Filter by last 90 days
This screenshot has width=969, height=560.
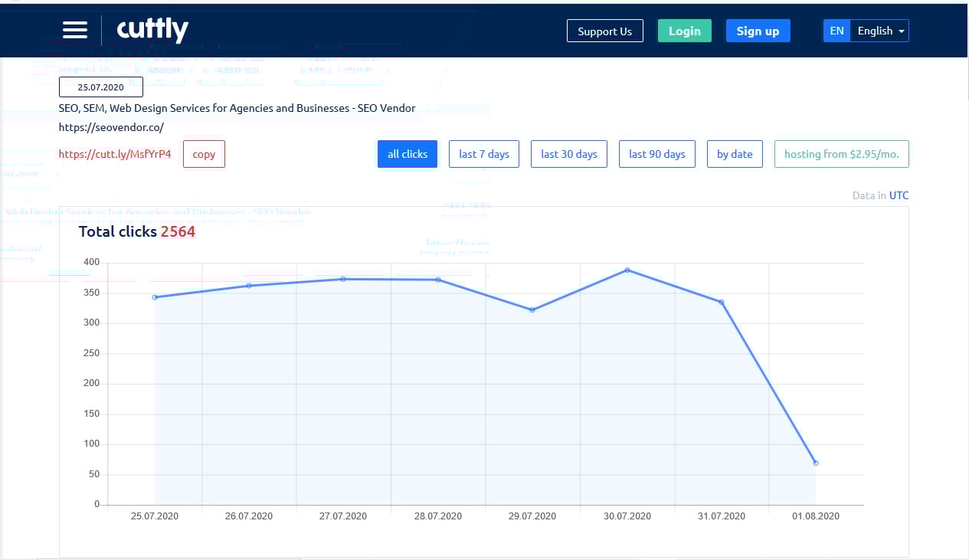657,154
